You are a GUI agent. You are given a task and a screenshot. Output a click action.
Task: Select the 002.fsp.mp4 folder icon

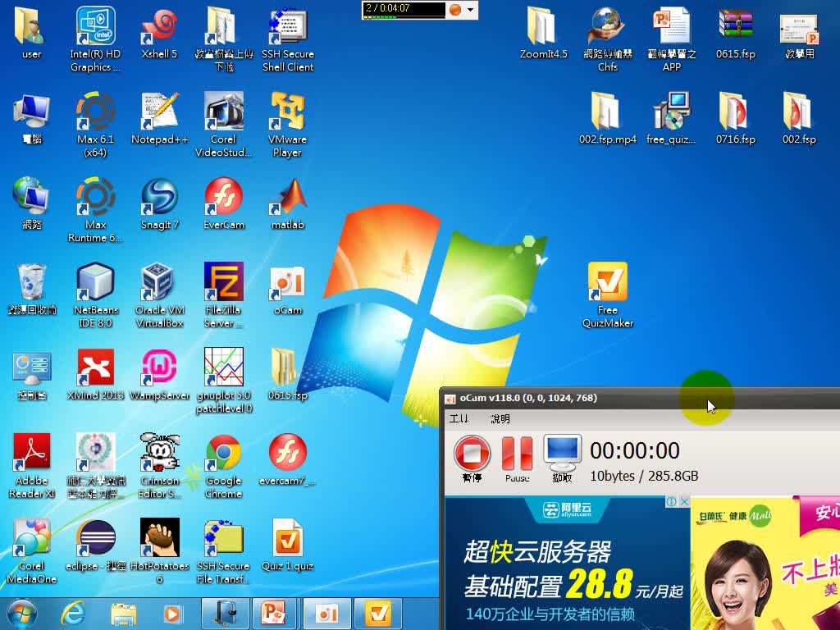(x=608, y=118)
